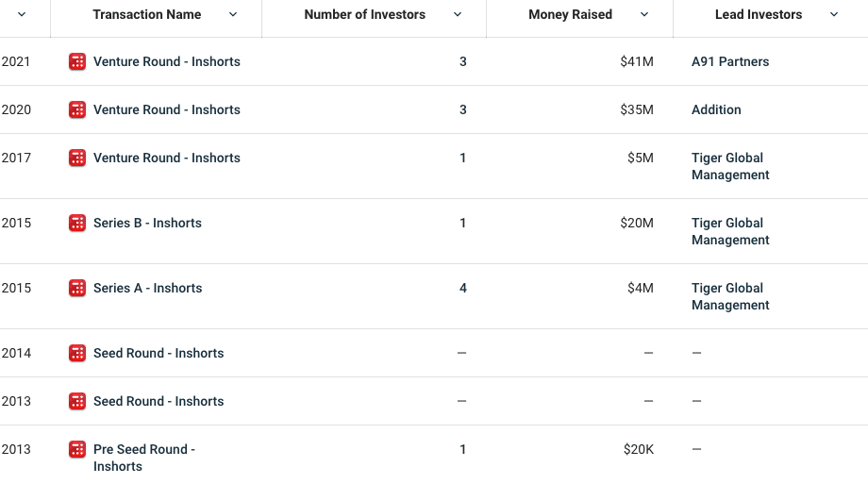Click the 4 investors count for Series A

click(463, 289)
